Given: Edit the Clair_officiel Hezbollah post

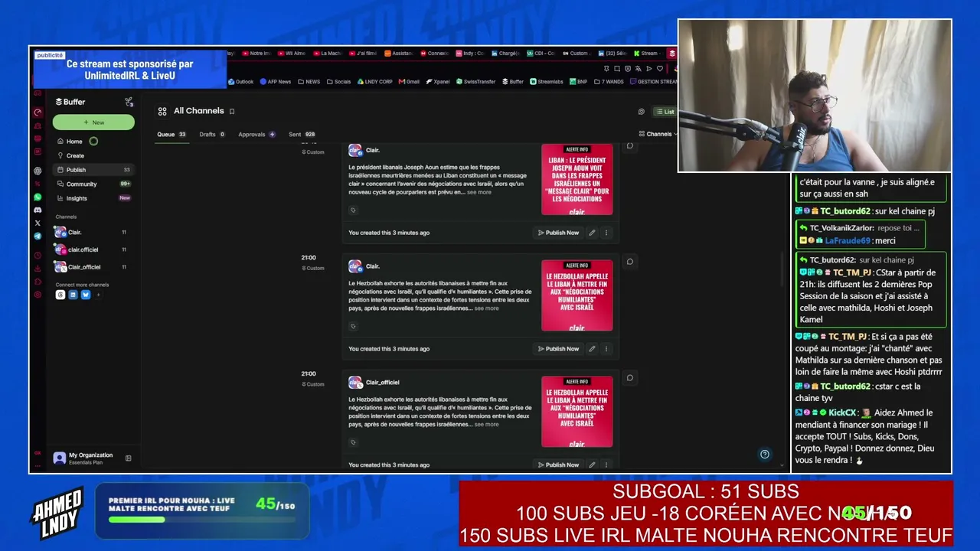Looking at the screenshot, I should click(592, 465).
